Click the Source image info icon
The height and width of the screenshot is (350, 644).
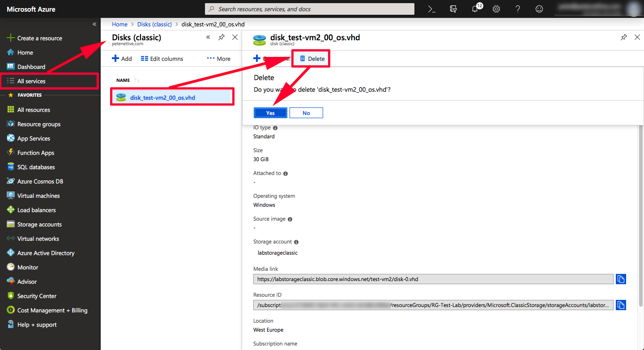point(290,219)
